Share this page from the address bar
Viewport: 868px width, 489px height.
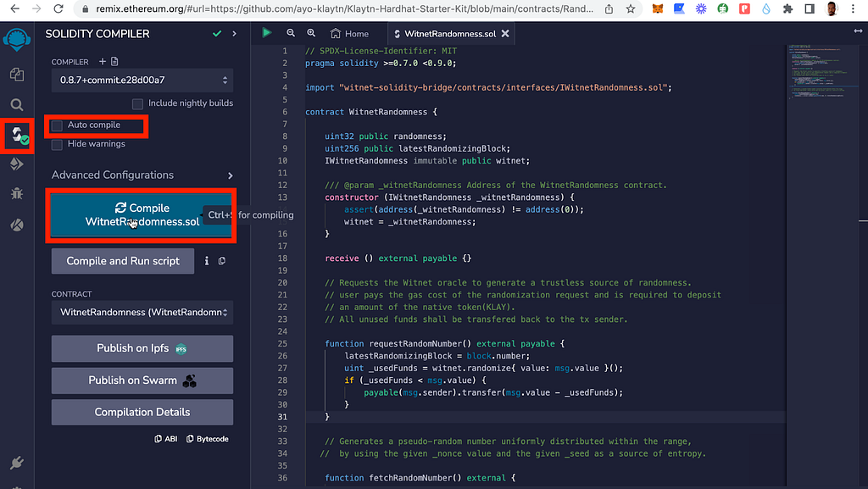609,8
